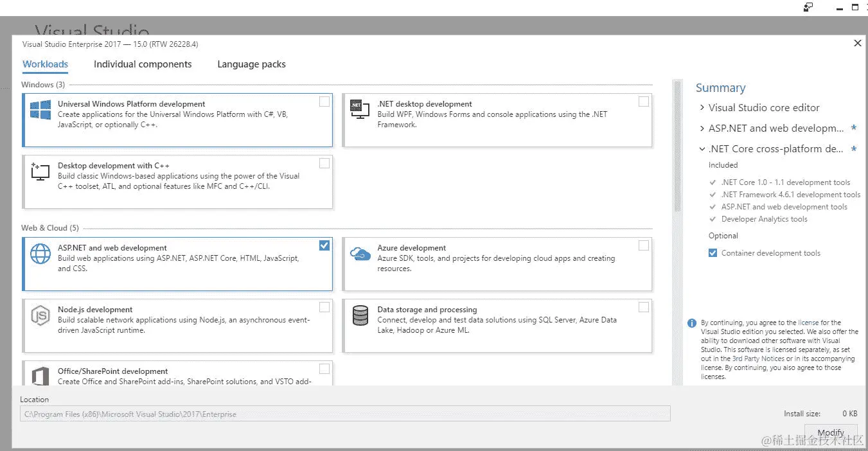
Task: Collapse .NET Core cross-platform summary section
Action: tap(702, 149)
